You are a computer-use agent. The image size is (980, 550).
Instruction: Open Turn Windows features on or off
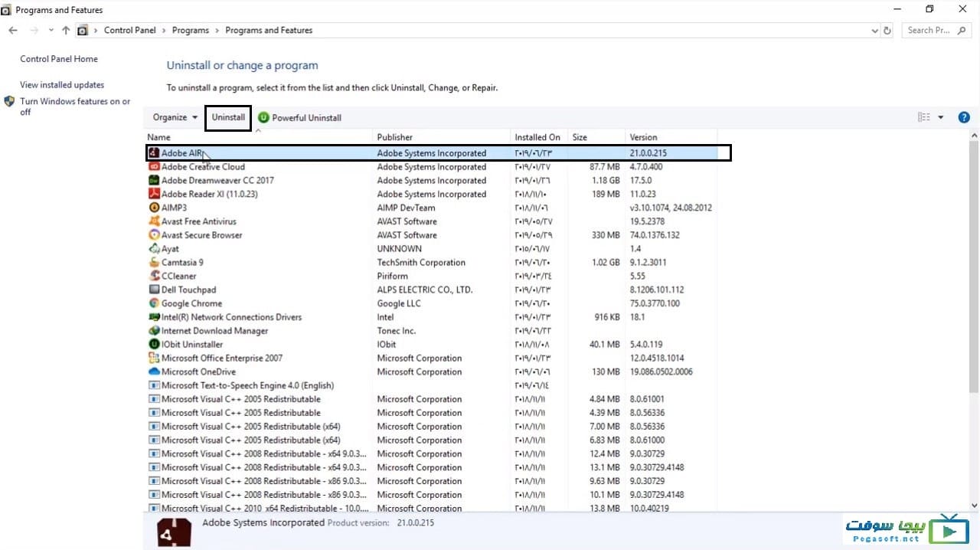point(75,106)
